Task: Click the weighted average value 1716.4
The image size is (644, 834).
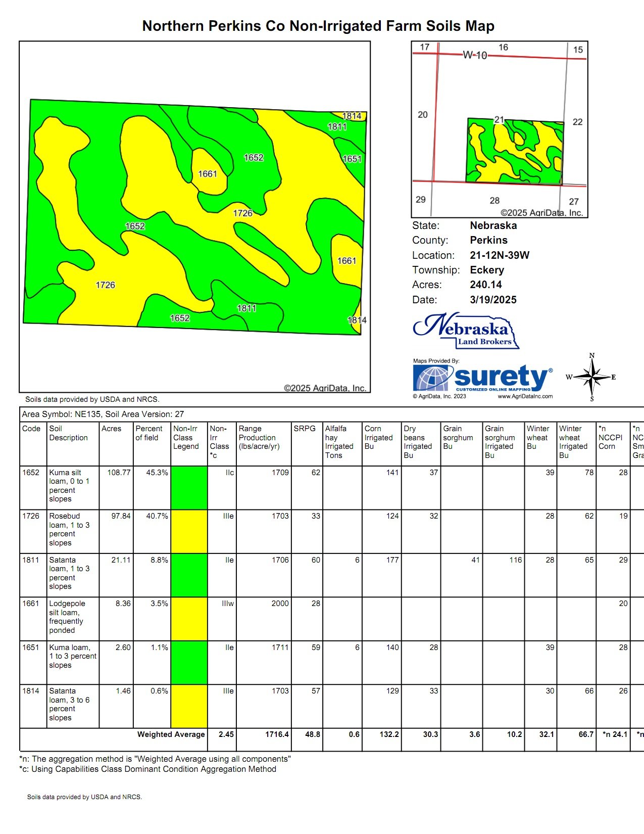Action: click(x=277, y=734)
